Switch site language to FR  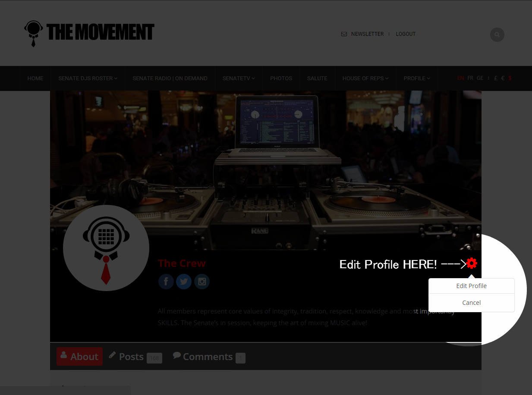[x=470, y=78]
